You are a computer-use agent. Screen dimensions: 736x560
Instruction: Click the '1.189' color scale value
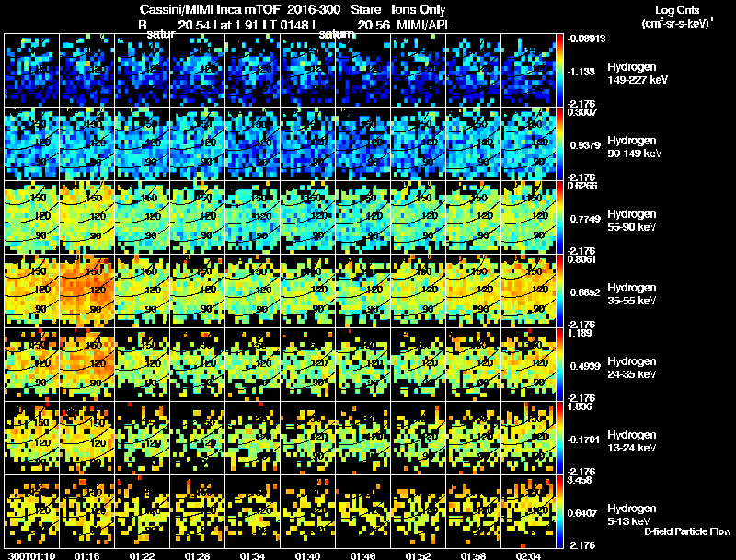[x=580, y=333]
